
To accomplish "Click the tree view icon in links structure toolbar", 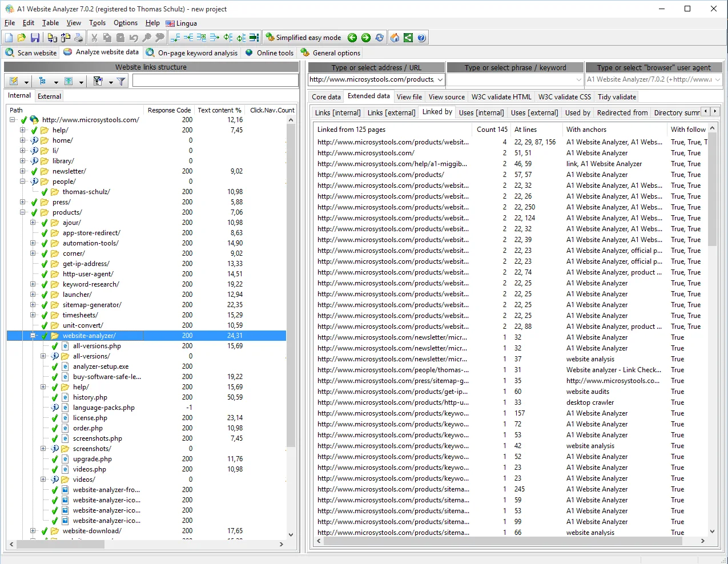I will [x=43, y=82].
